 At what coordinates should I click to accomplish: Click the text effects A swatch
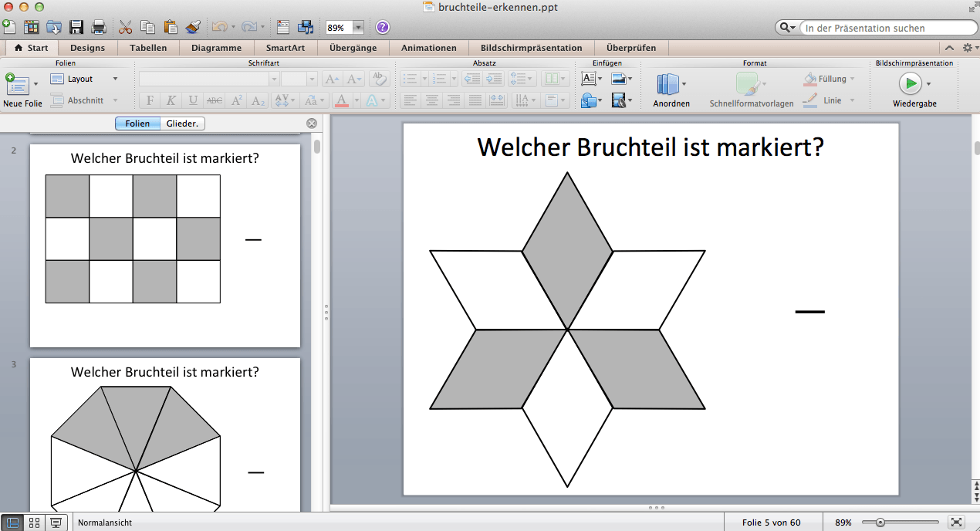(372, 100)
